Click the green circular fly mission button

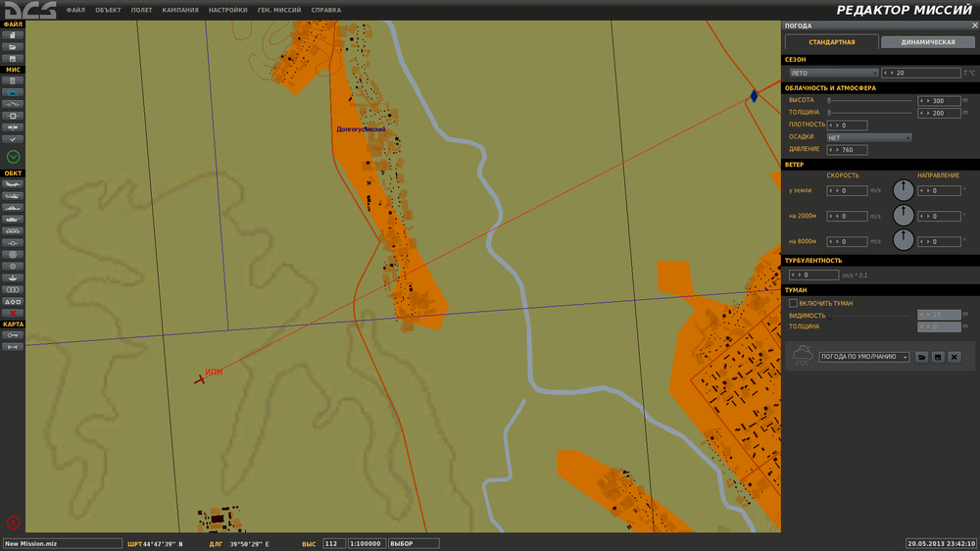point(13,157)
